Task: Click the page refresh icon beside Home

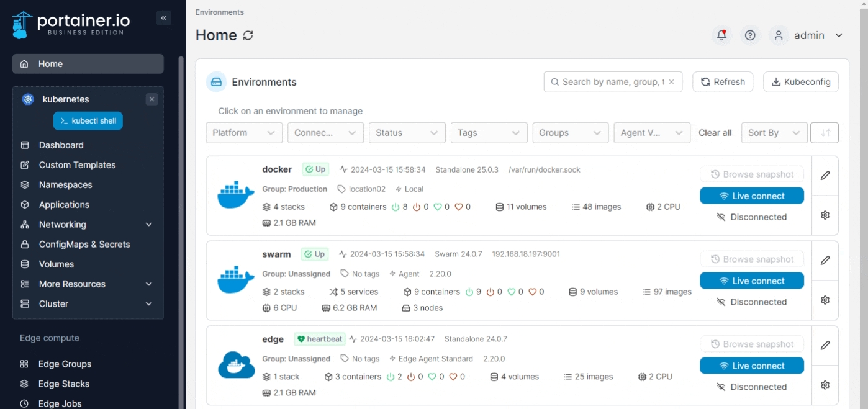Action: [x=248, y=35]
